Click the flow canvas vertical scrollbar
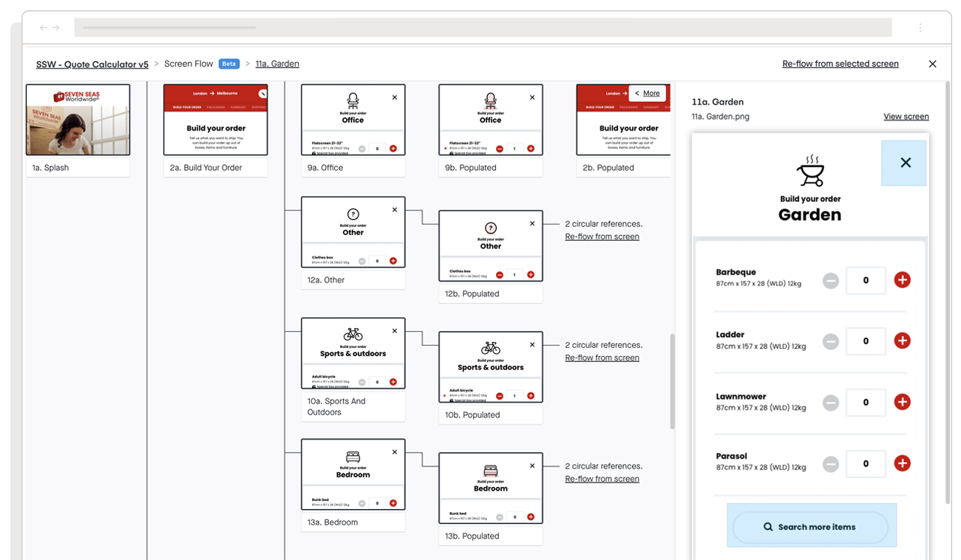961x560 pixels. point(672,381)
